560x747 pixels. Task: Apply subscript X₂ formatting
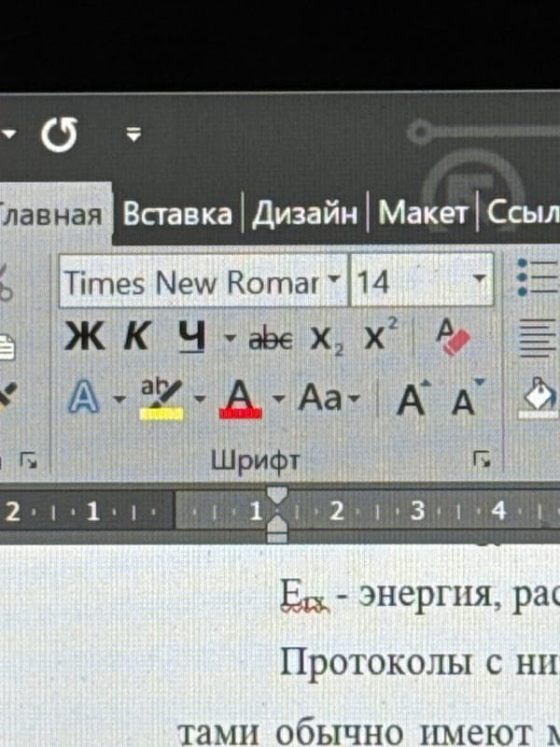point(327,340)
